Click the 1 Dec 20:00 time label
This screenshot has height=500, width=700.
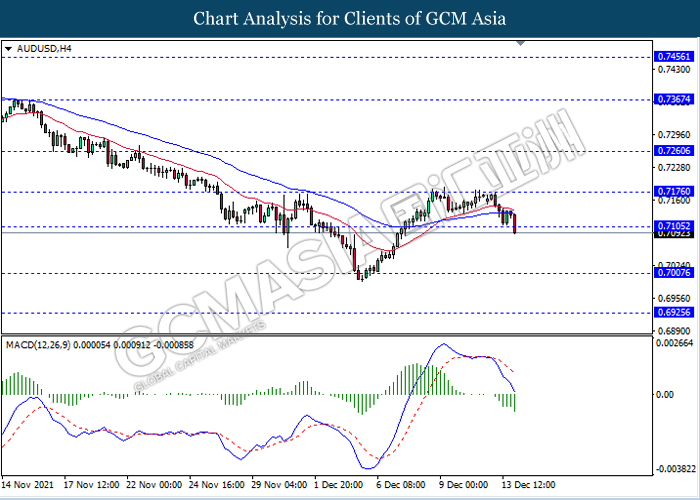point(339,485)
